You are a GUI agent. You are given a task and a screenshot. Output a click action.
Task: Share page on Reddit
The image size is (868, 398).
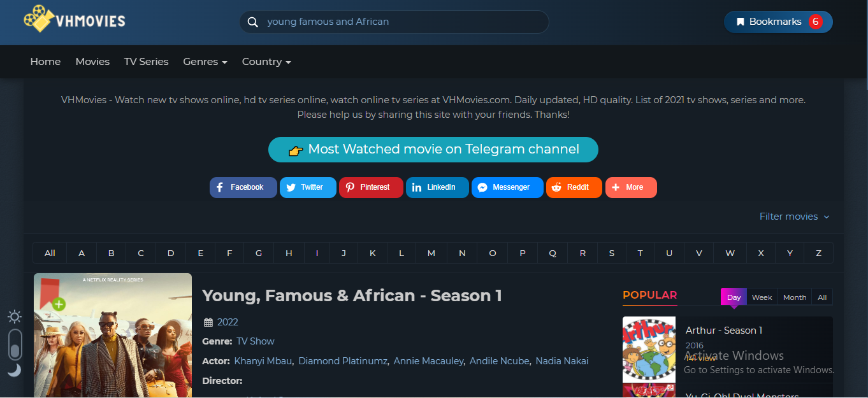(574, 187)
